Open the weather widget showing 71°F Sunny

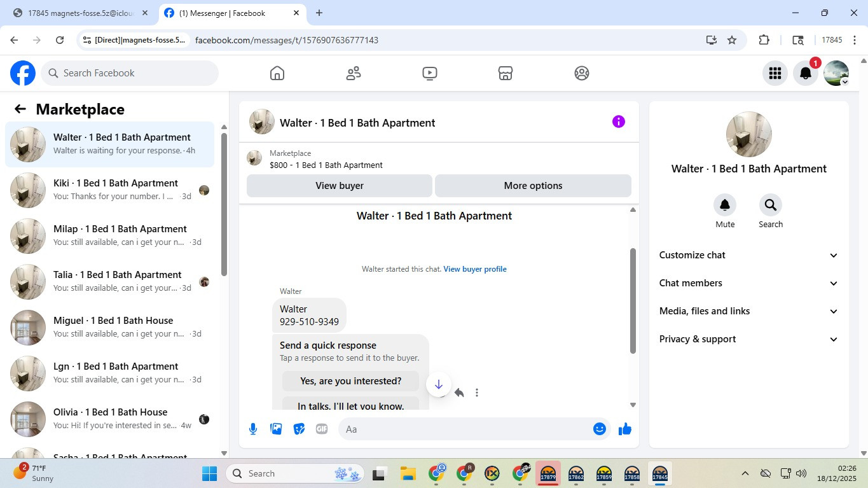pos(34,473)
